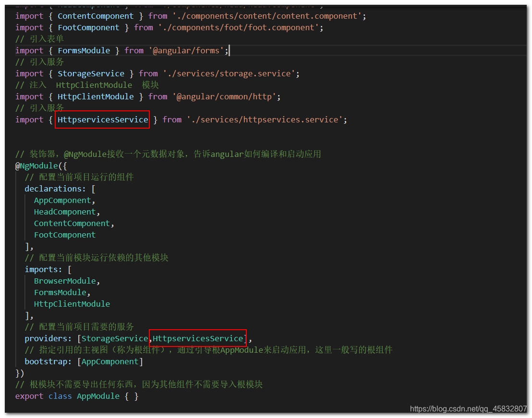Click the './components/foot/foot.component' path string

coord(239,27)
